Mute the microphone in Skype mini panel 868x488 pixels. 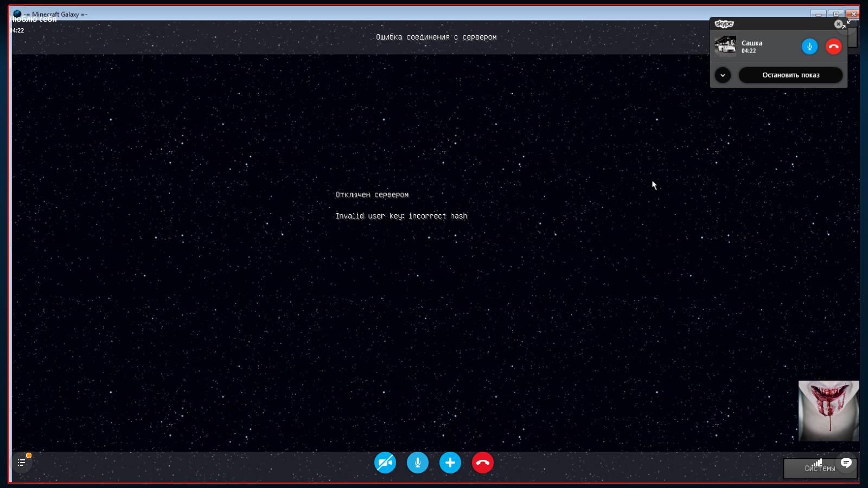[x=809, y=47]
